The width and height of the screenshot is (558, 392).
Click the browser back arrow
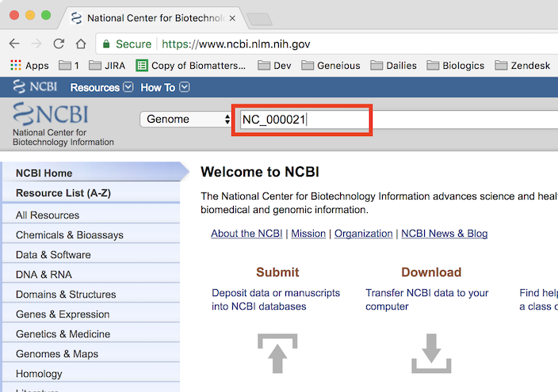(14, 44)
